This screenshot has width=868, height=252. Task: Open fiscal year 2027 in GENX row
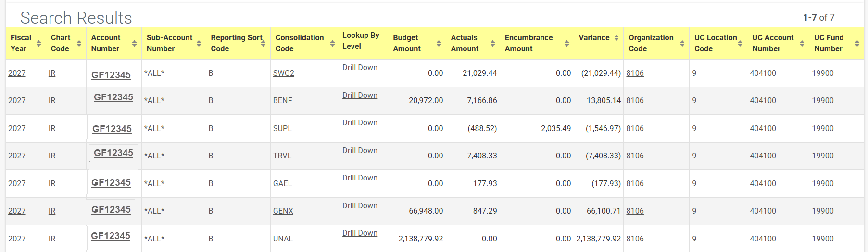click(x=17, y=211)
